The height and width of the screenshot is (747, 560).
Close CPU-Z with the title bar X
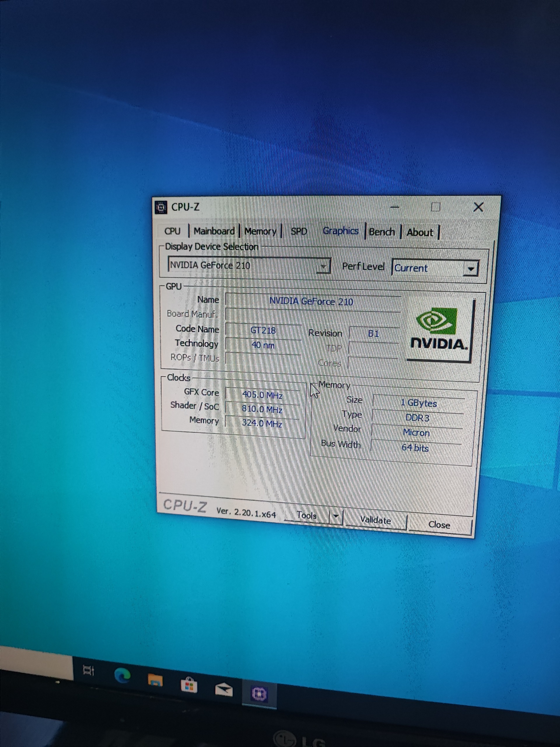pos(478,207)
